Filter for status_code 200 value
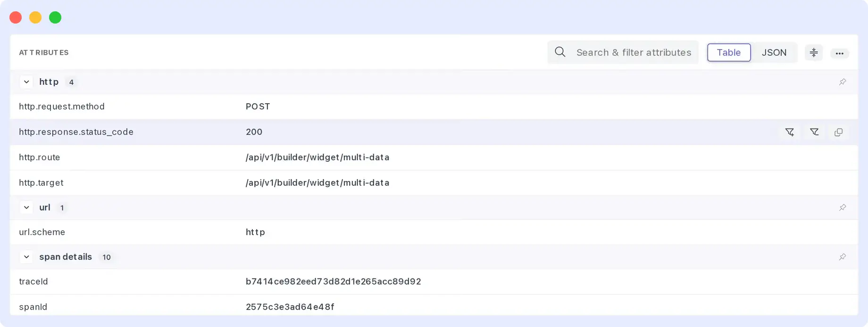Screen dimensions: 868x327 (x=790, y=132)
